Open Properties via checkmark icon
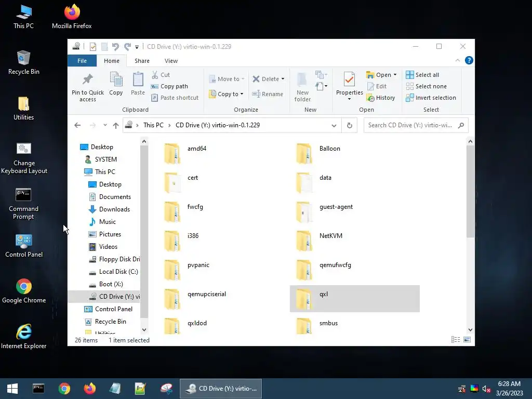Image resolution: width=532 pixels, height=399 pixels. 349,79
